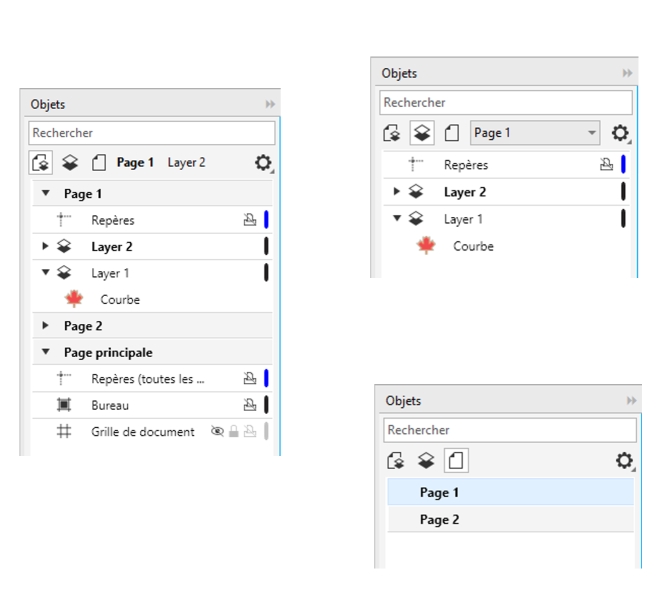Click the Bureau desktop layer icon

[64, 405]
